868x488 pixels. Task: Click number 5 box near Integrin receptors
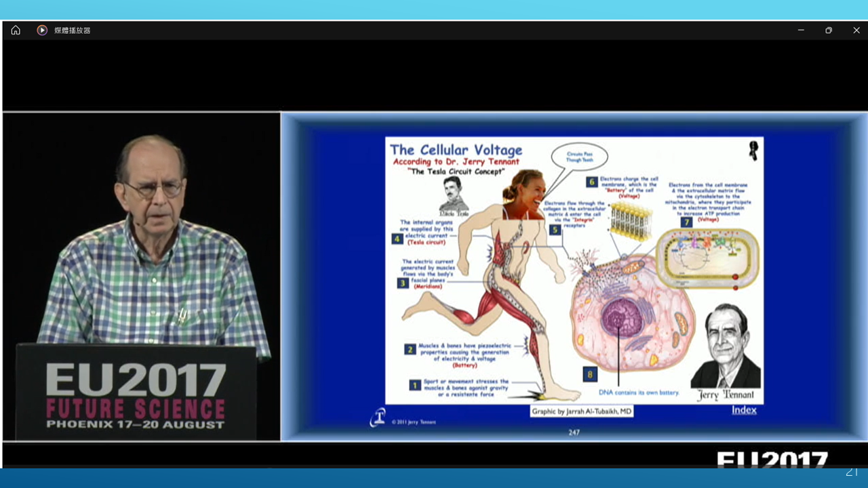[555, 230]
